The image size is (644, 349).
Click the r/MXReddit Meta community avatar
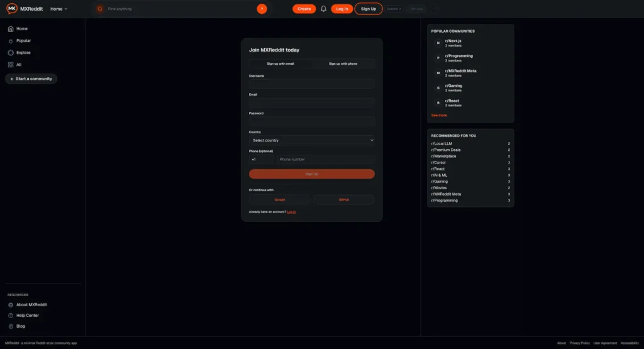point(438,73)
